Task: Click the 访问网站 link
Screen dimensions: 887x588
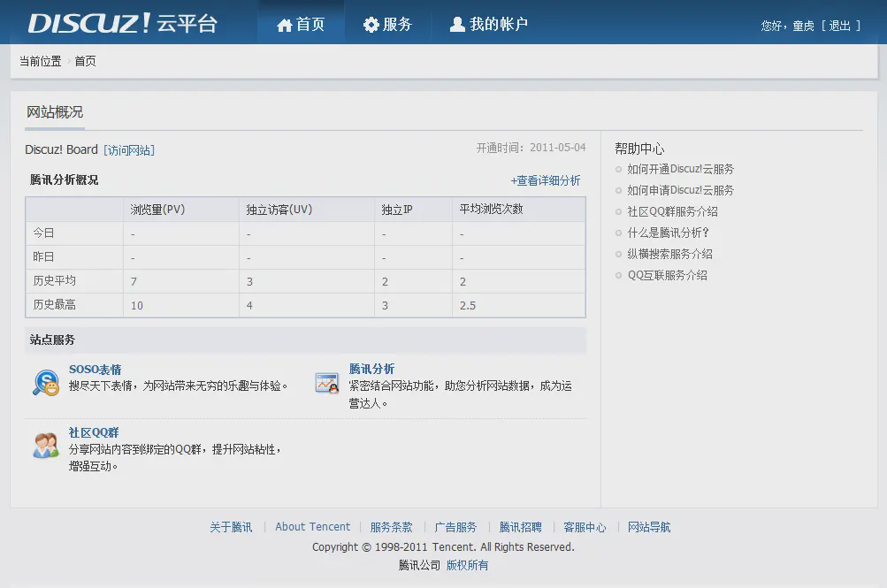Action: tap(129, 150)
